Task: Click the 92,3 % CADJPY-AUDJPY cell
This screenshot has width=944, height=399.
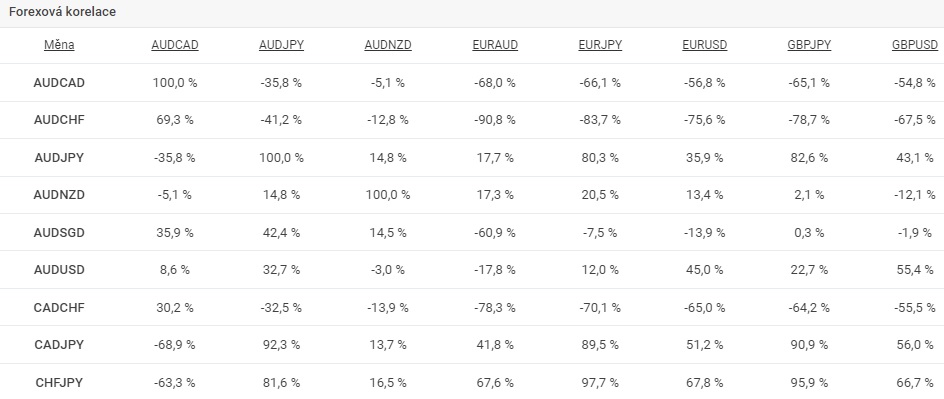Action: [x=281, y=344]
